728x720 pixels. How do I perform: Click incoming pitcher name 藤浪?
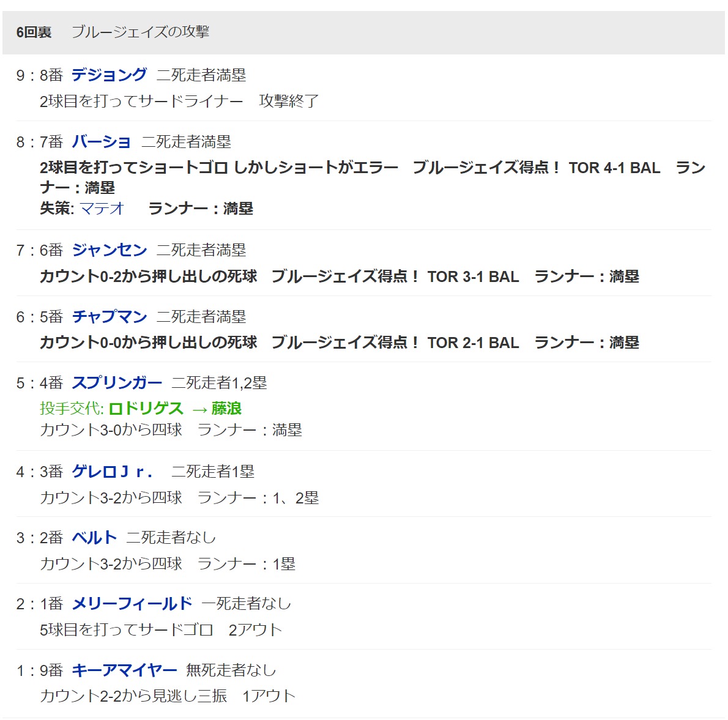click(x=226, y=409)
